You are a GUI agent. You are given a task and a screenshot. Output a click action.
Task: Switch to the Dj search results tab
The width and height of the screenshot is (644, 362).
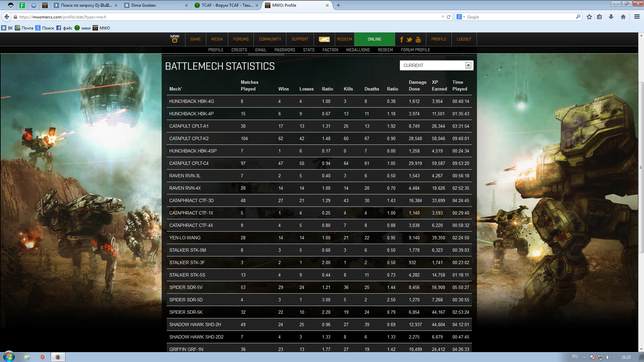pos(86,5)
